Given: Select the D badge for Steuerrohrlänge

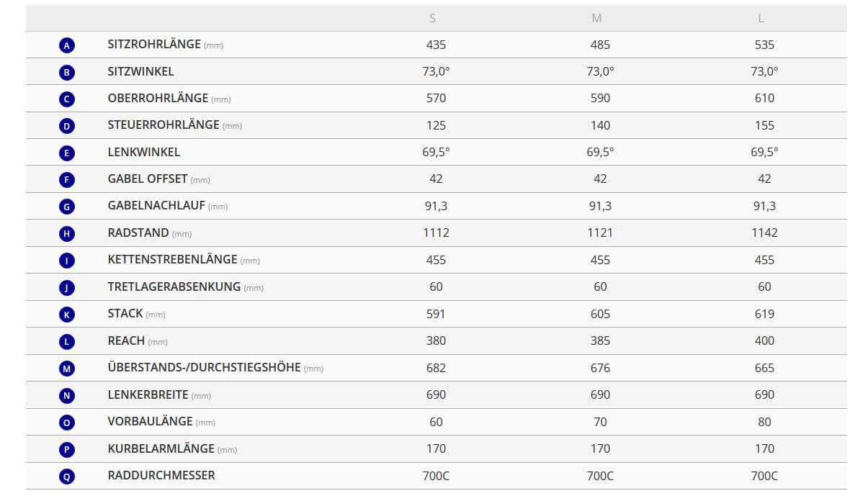Looking at the screenshot, I should [x=67, y=126].
